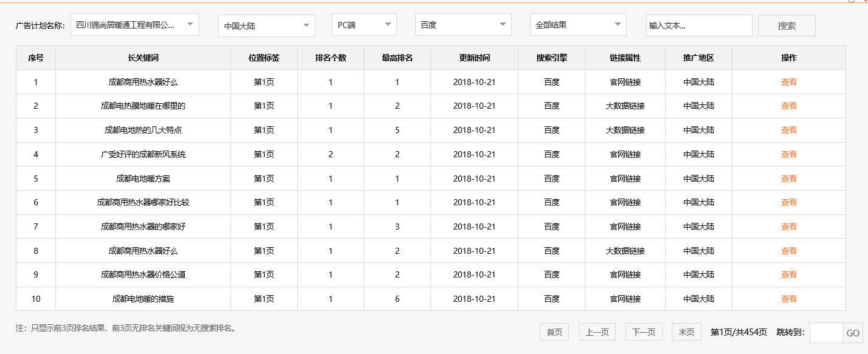The width and height of the screenshot is (868, 354).
Task: Open the 广告计划名称 advertiser dropdown
Action: 134,24
